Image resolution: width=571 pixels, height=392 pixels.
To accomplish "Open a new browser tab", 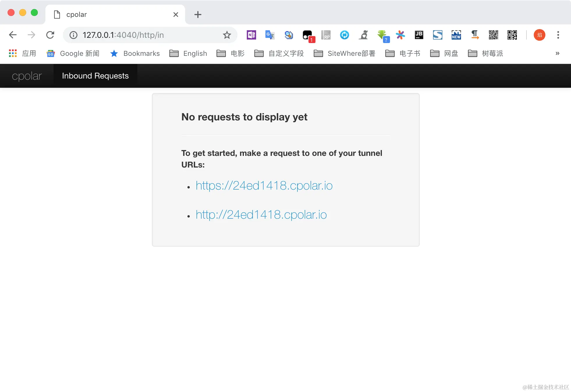I will pos(198,15).
